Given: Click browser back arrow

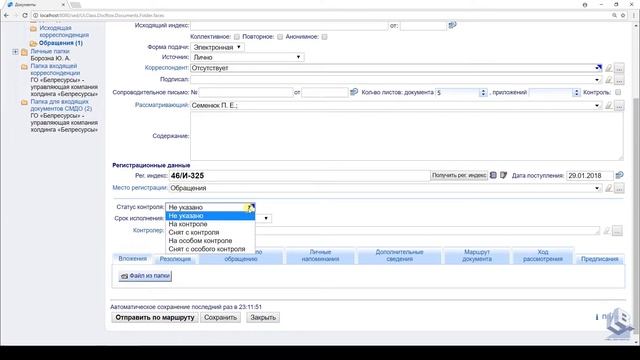Looking at the screenshot, I should [6, 15].
